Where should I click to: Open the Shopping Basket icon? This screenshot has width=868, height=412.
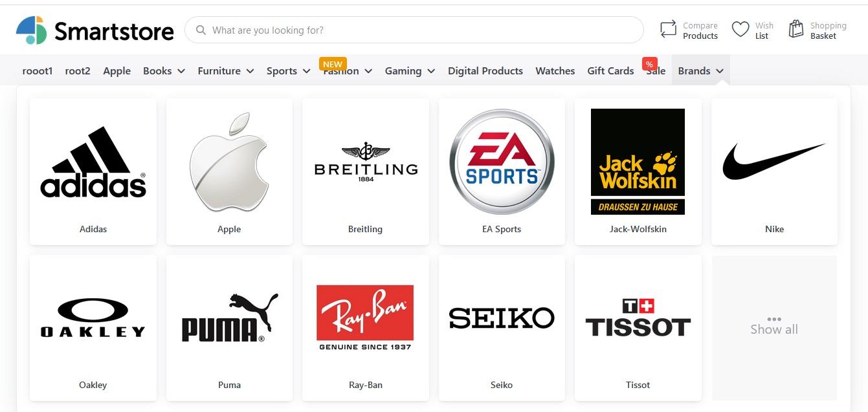pyautogui.click(x=796, y=29)
